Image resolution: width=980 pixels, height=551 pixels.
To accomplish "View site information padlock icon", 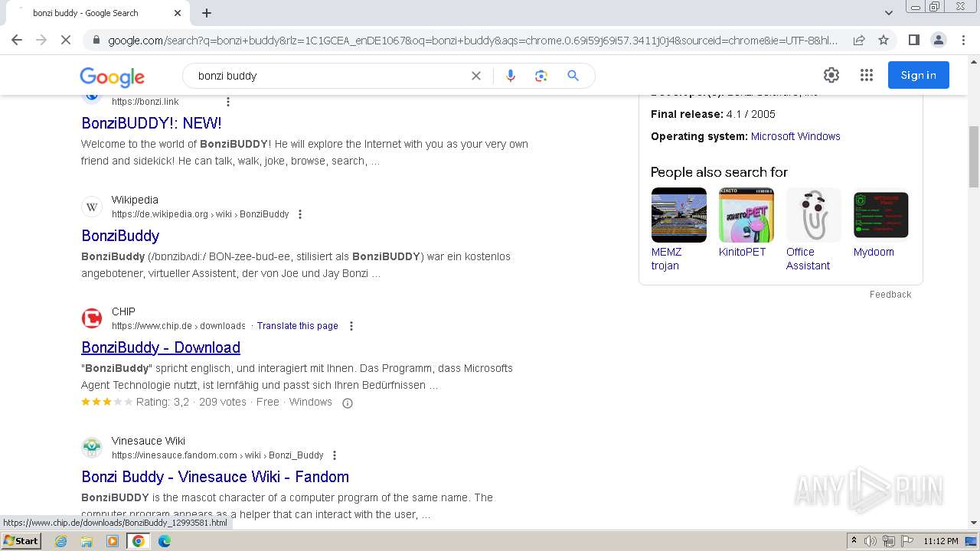I will [x=96, y=40].
